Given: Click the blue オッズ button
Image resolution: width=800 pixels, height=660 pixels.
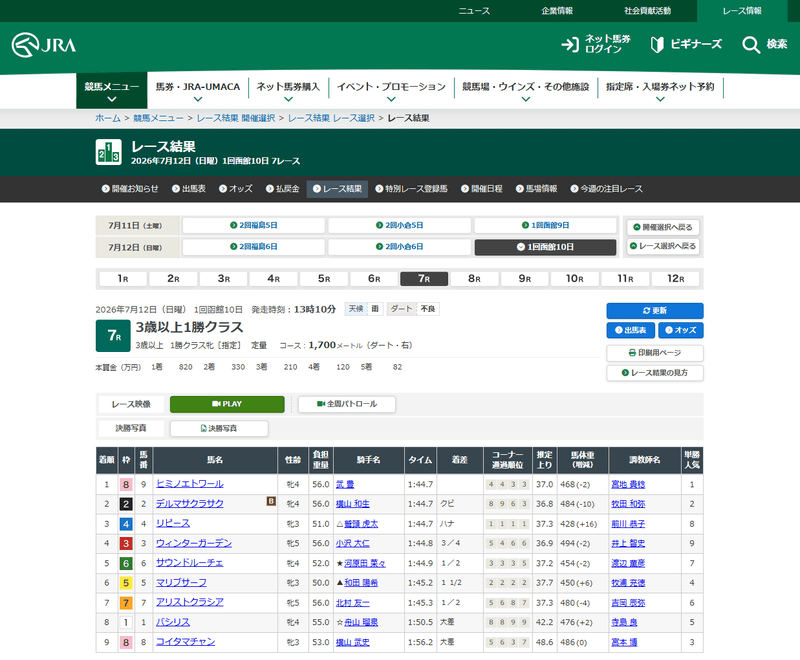Looking at the screenshot, I should (681, 330).
